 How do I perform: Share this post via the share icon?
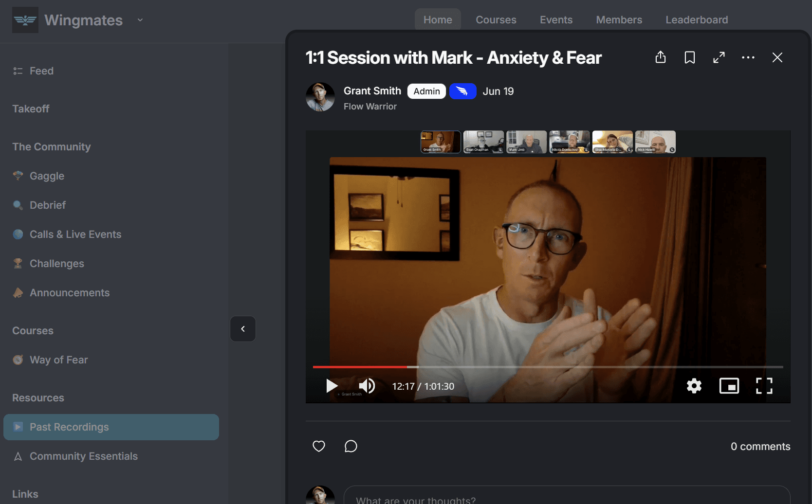(661, 57)
